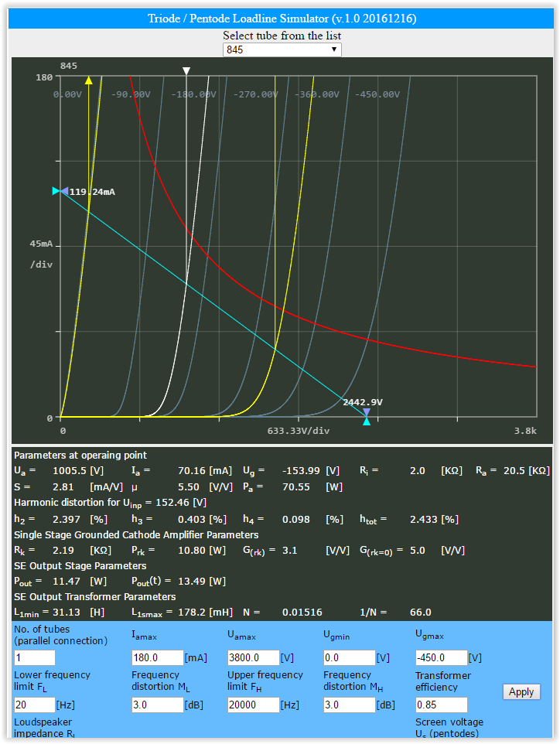Click the Transformer efficiency 0.85 field
560x744 pixels.
point(442,705)
